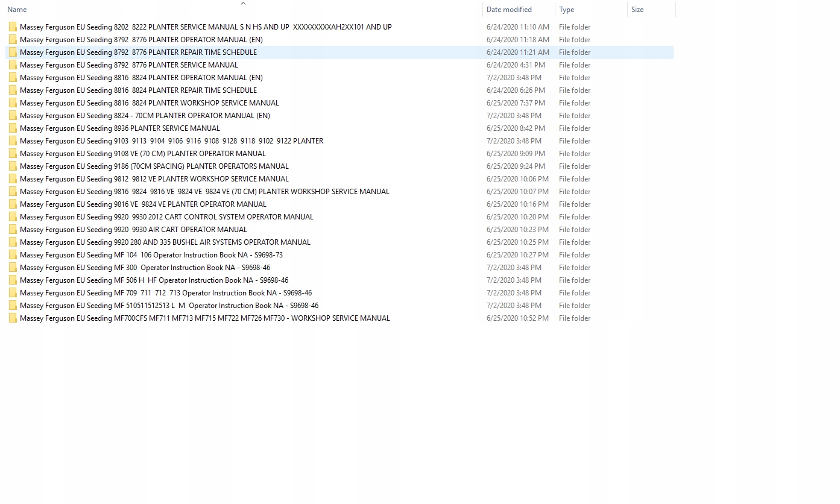Select folder icon of 9920 9930 2012 CART CONTROL SYSTEM
This screenshot has width=840, height=504.
click(x=13, y=217)
